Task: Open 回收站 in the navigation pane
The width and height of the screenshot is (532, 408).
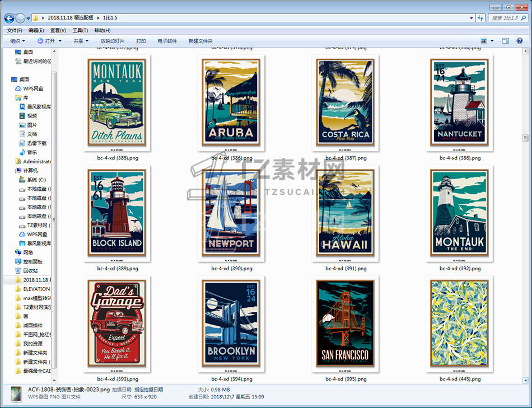Action: (30, 270)
